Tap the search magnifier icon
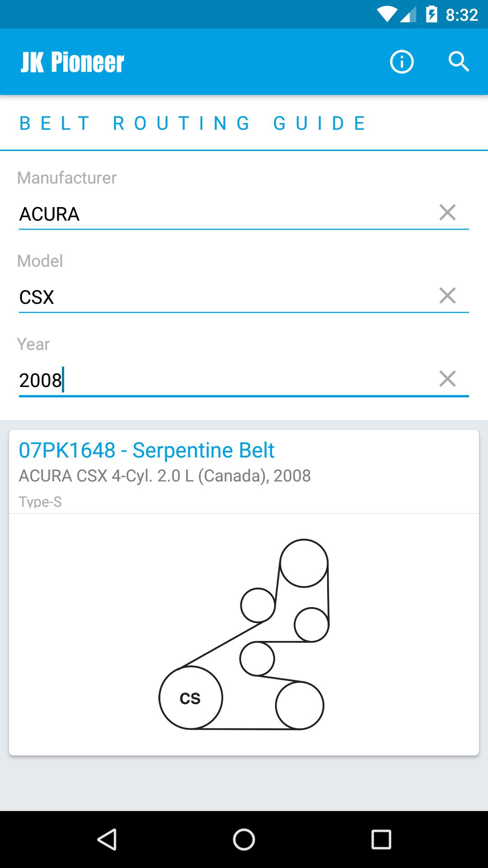 coord(459,61)
